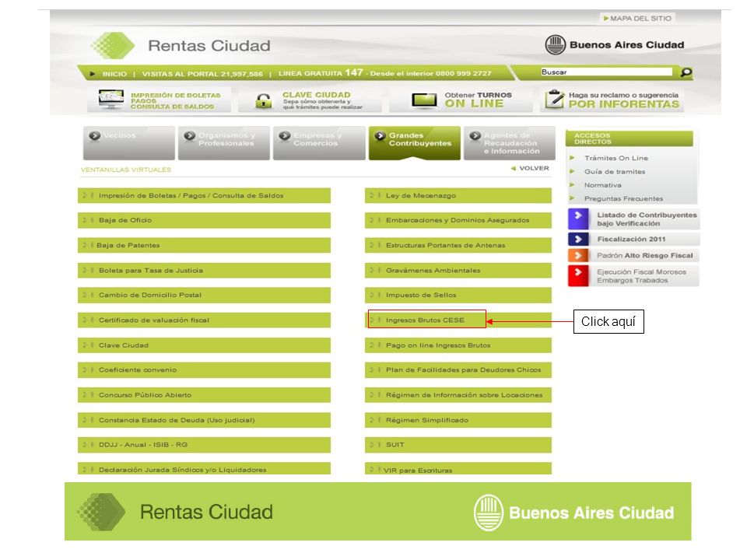The height and width of the screenshot is (560, 747).
Task: Click the blue arrow icon for Listado de Contribuyentes
Action: point(578,219)
